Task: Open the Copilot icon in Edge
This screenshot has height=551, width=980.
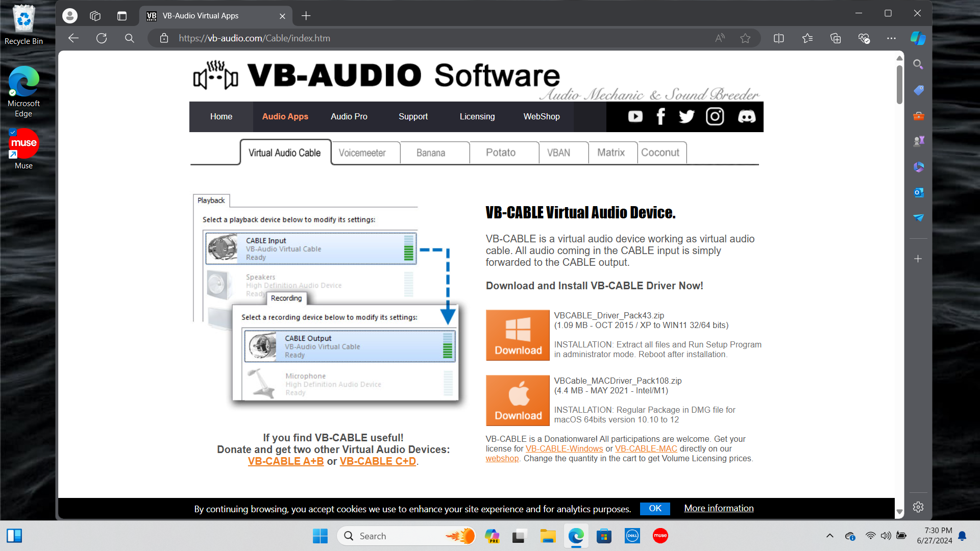Action: pos(918,38)
